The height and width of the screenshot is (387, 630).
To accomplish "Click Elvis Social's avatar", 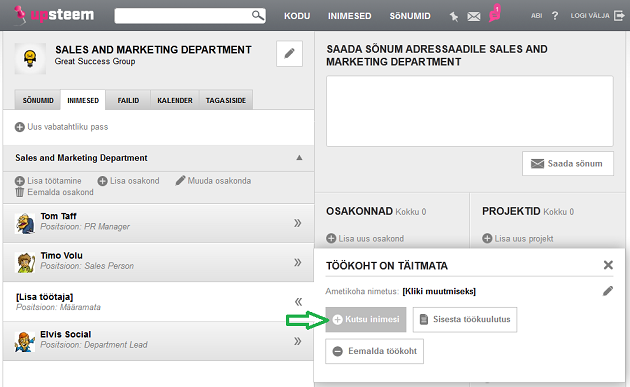I will [x=25, y=342].
